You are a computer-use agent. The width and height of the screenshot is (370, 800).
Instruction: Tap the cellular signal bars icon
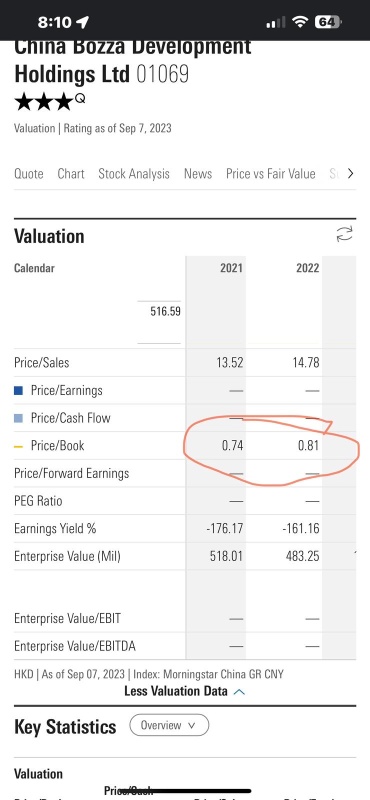click(x=276, y=22)
